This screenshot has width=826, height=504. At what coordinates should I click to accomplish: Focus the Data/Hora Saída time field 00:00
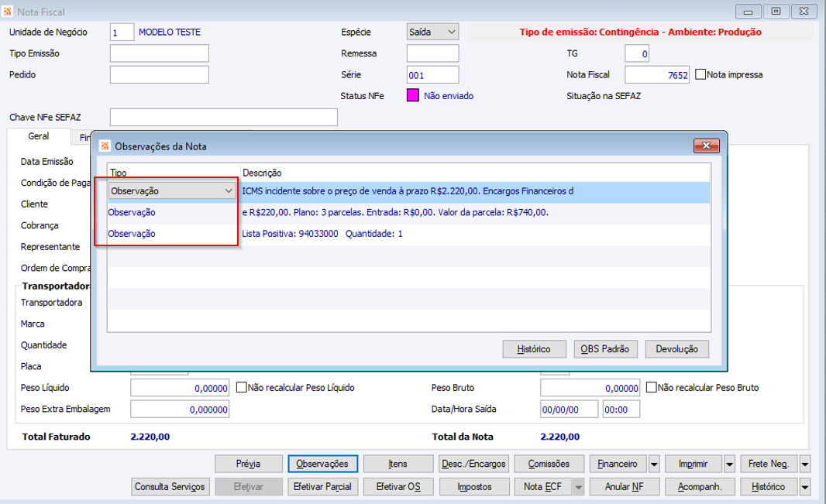pyautogui.click(x=621, y=410)
